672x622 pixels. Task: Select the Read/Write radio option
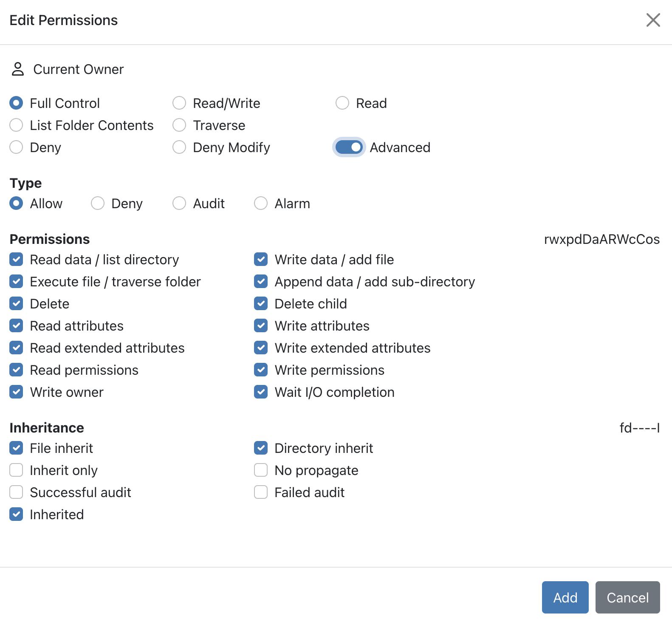179,103
